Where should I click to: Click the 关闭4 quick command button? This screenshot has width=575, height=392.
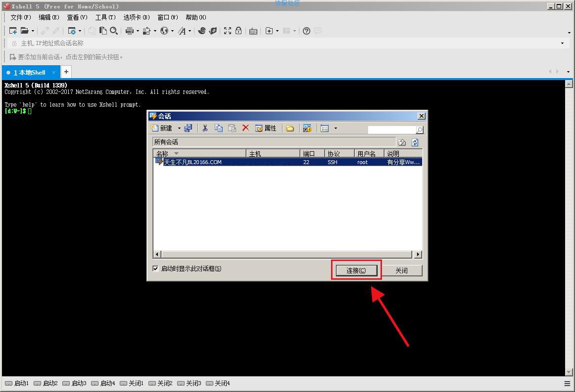pos(218,383)
